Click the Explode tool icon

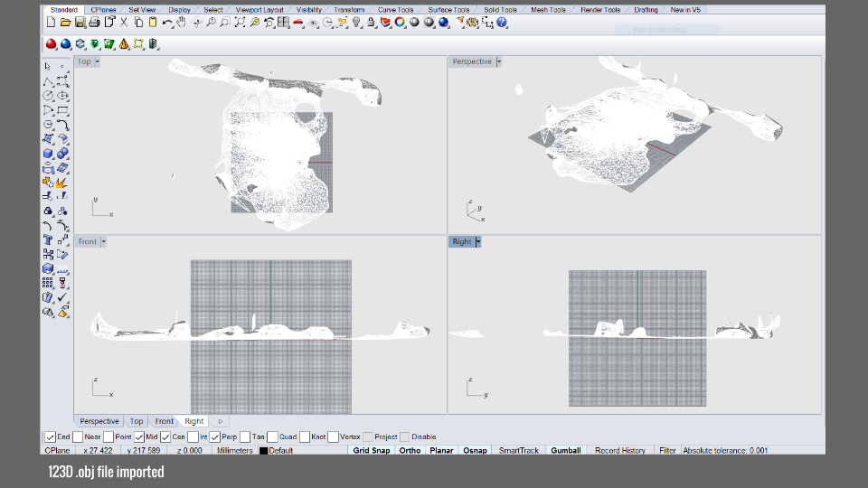[62, 183]
